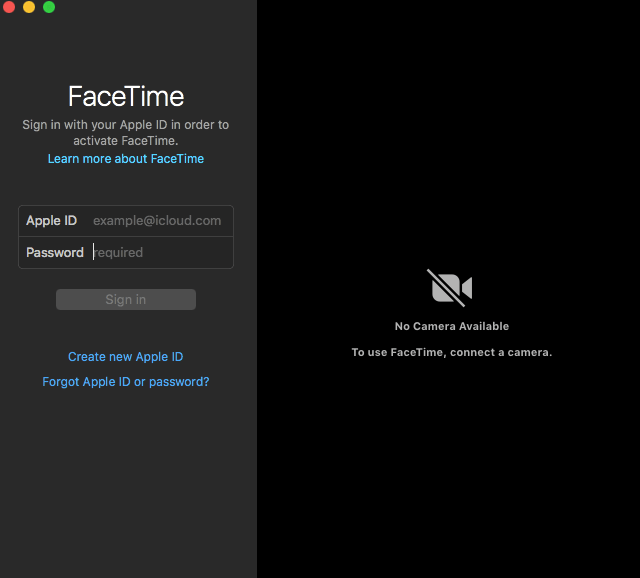
Task: Focus the Apple ID email field
Action: (x=157, y=221)
